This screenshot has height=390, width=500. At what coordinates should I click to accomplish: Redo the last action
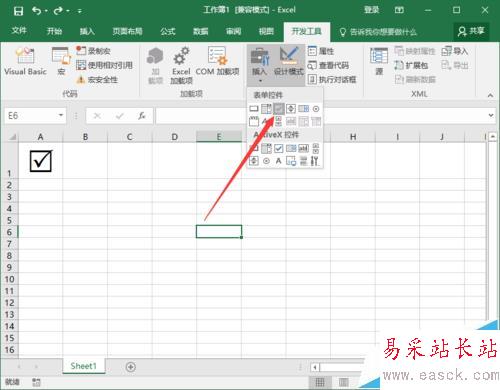[58, 11]
